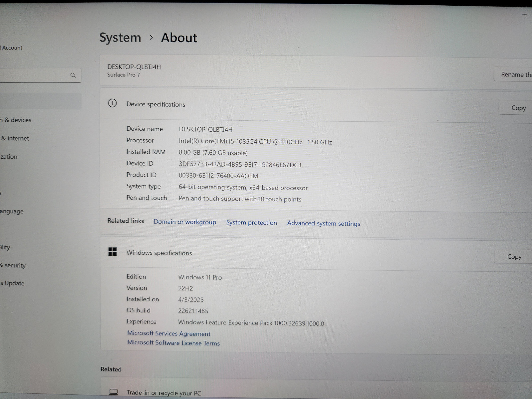Click the About page title
The image size is (532, 399).
pos(179,38)
